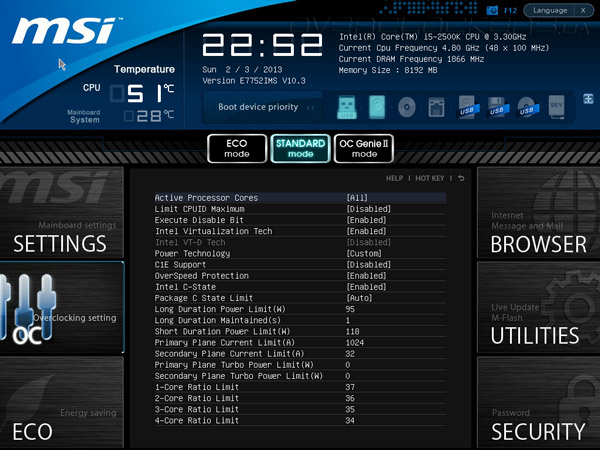
Task: Click the System temperature 28°C readout
Action: (149, 116)
